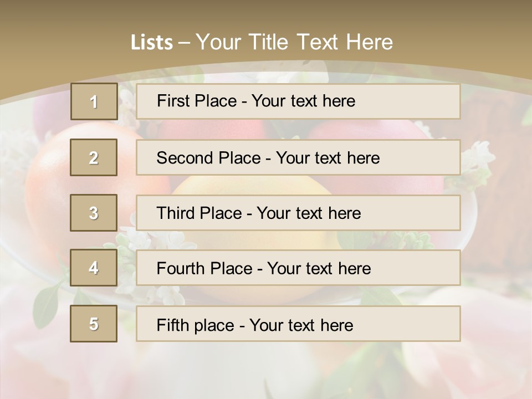
Task: Click the number 3 box
Action: 94,213
